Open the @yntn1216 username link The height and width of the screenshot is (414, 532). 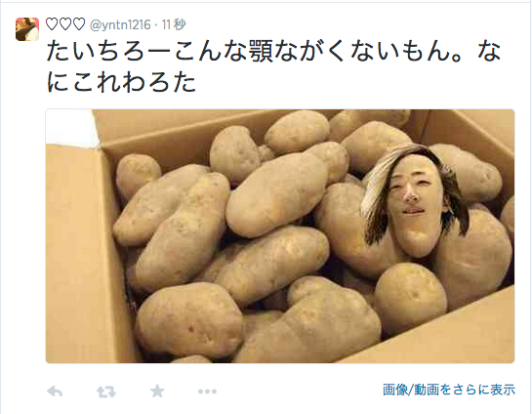point(120,24)
